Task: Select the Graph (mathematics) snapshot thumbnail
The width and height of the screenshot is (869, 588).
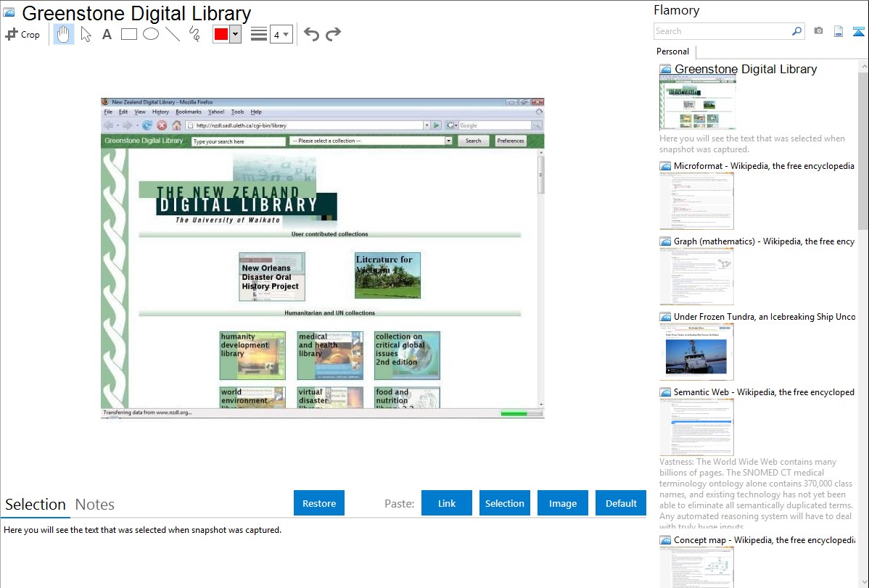Action: (696, 276)
